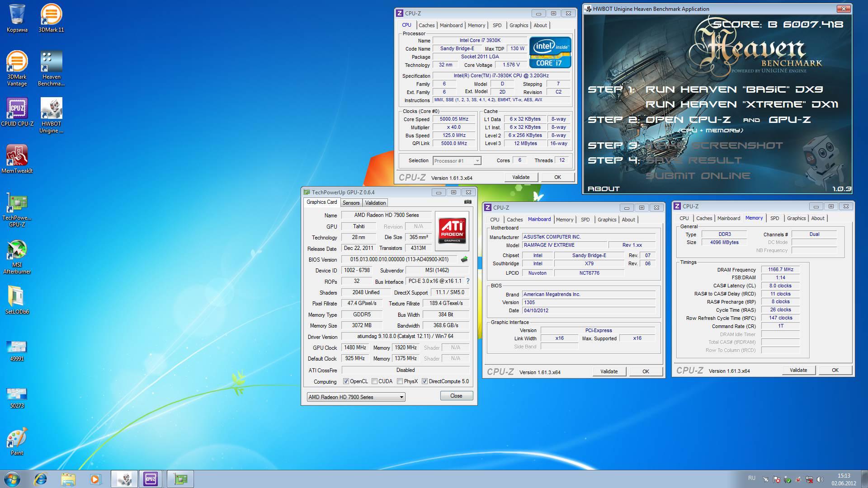Click OK in the top CPU-Z window
This screenshot has width=868, height=488.
(557, 177)
